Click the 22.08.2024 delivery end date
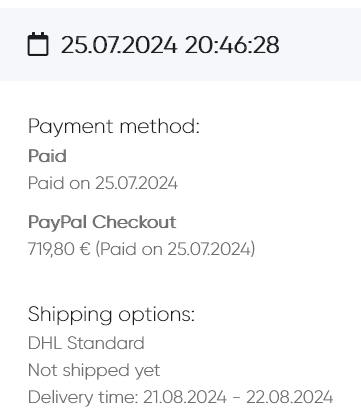361x418 pixels. coord(290,397)
